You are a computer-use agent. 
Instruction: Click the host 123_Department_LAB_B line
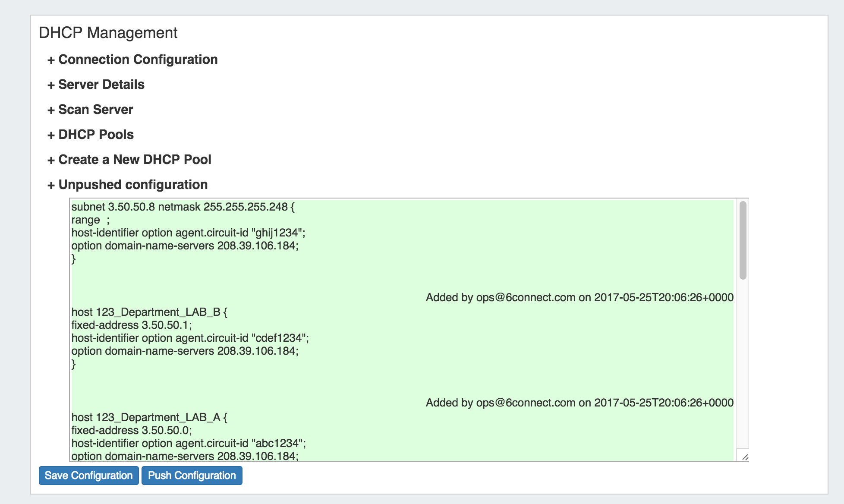coord(149,312)
